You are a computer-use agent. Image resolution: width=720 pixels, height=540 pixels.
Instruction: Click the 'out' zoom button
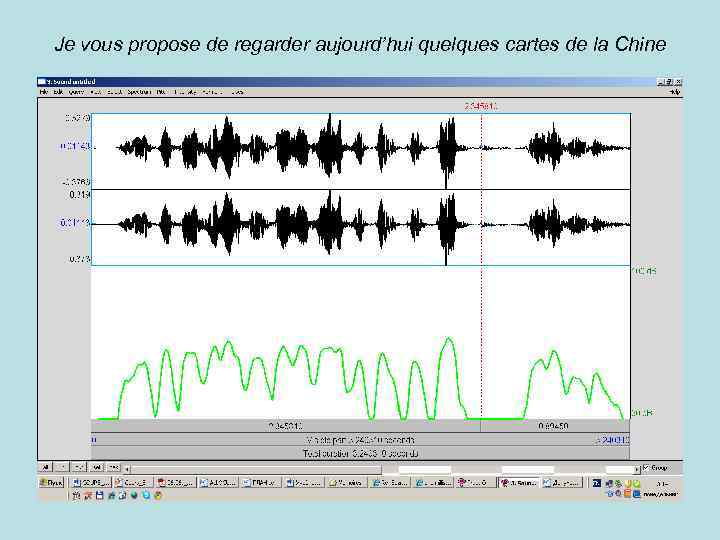[79, 467]
